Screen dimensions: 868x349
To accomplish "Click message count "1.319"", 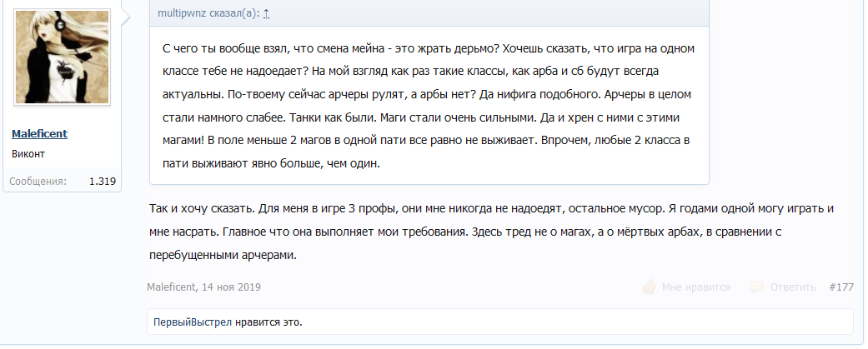I will 103,181.
